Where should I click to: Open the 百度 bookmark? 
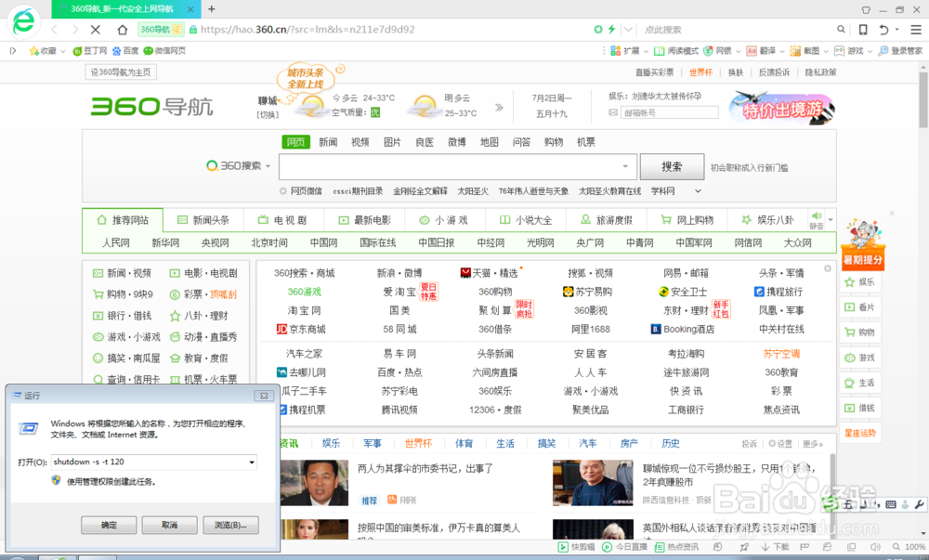pos(125,51)
